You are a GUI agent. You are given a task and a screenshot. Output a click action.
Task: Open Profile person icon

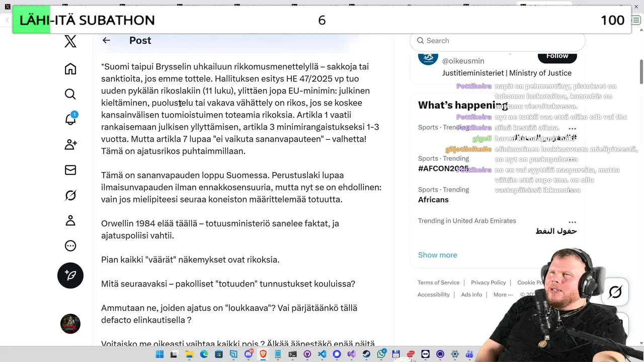[x=70, y=221]
